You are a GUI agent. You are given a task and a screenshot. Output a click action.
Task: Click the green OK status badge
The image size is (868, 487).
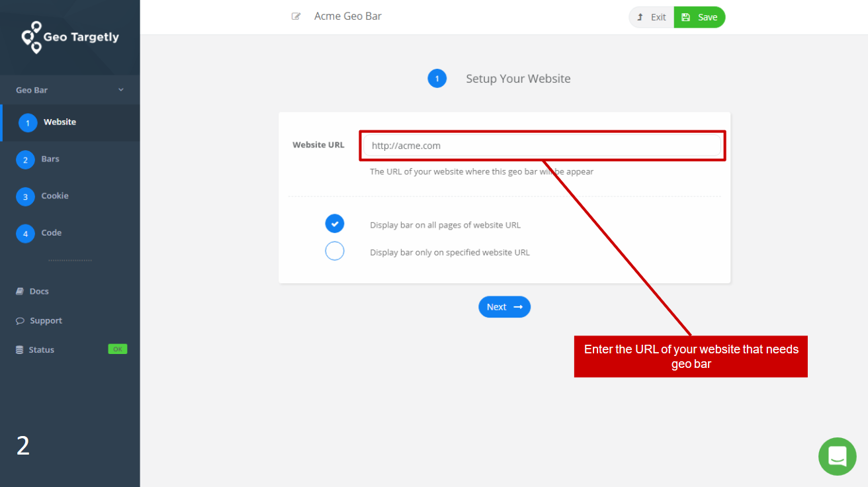pos(118,349)
